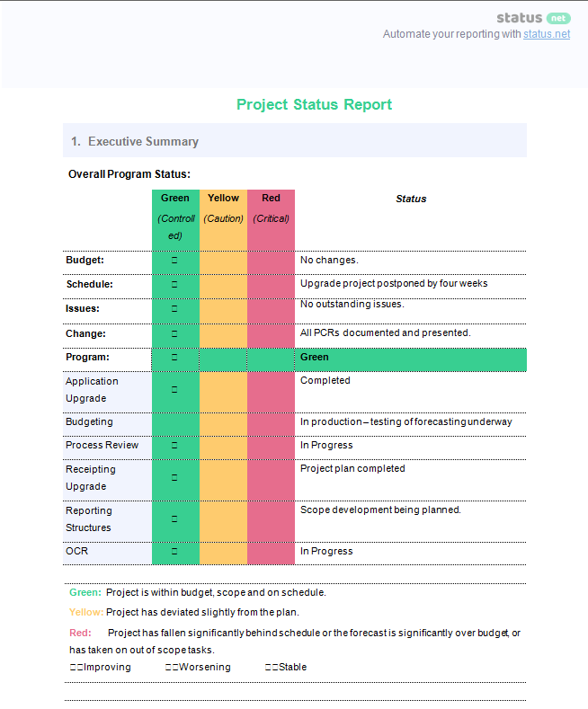
Task: Open the status.net hyperlink
Action: (x=547, y=34)
